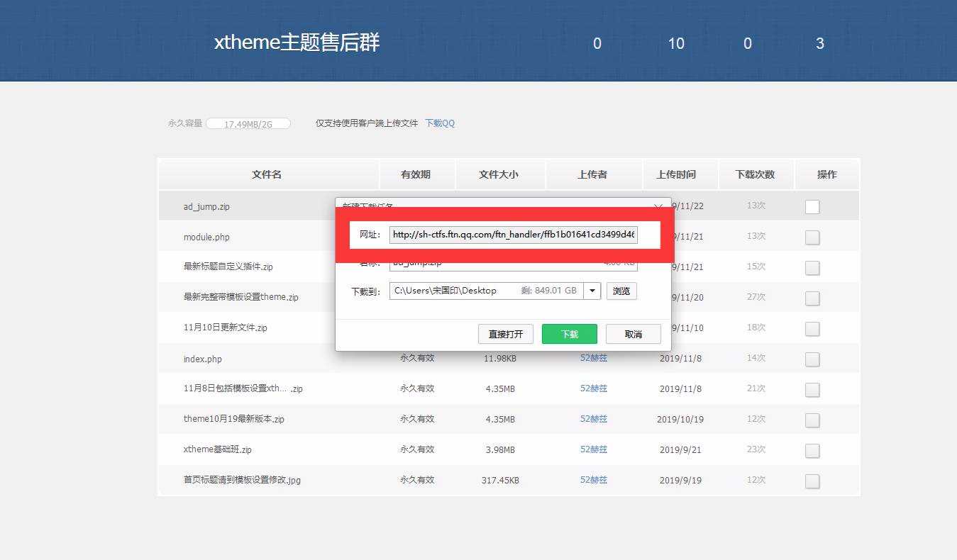Click the 上传时间 column header
Image resolution: width=957 pixels, height=560 pixels.
676,174
